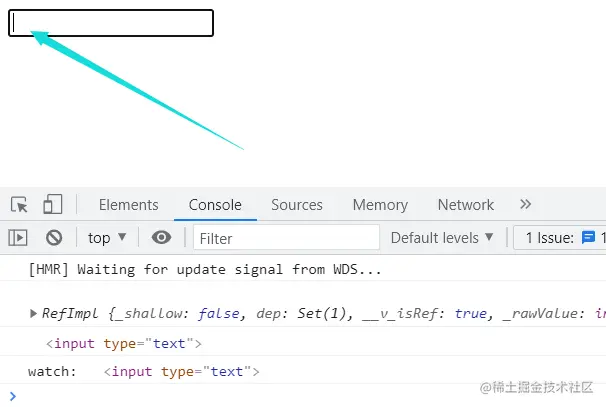Reveal the logged input element after watch:
Image resolution: width=606 pixels, height=407 pixels.
[182, 372]
